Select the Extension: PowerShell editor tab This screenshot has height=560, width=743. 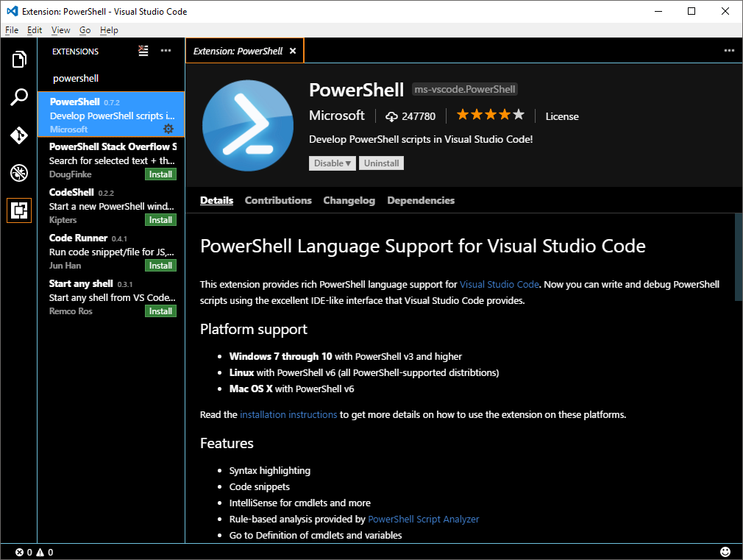[x=244, y=51]
